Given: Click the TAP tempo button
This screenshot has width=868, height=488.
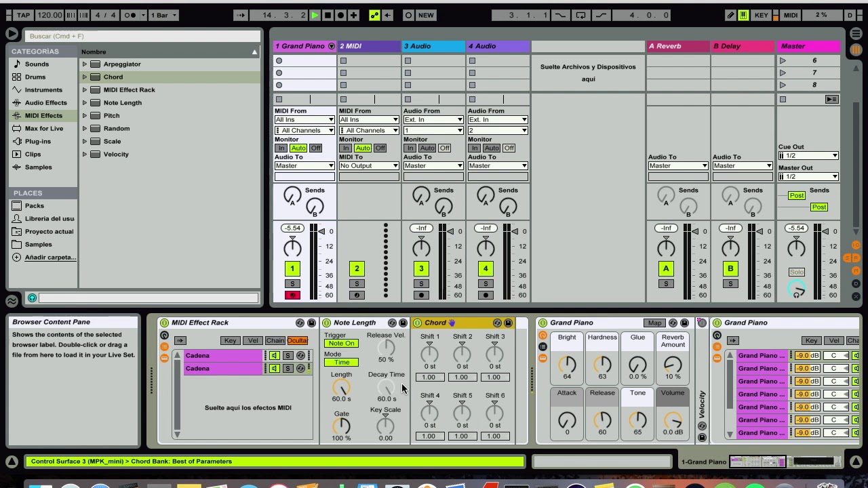Looking at the screenshot, I should 23,15.
